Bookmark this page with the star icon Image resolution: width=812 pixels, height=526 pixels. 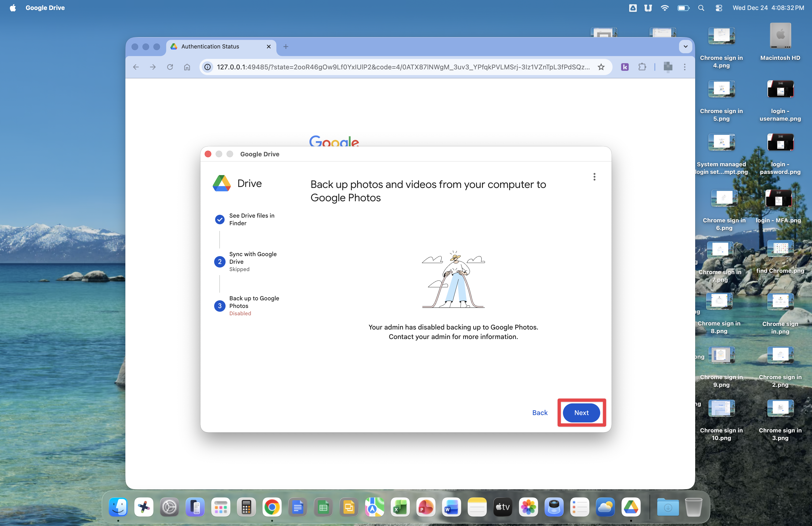pyautogui.click(x=601, y=67)
